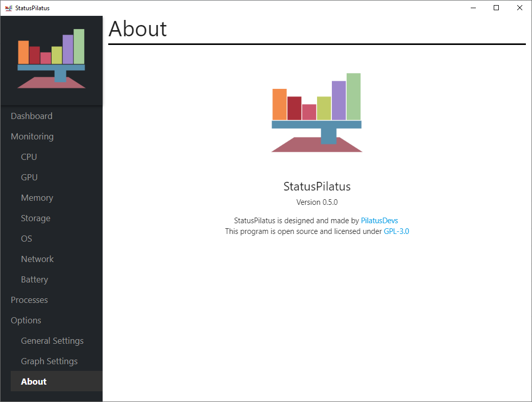532x402 pixels.
Task: Click the StatusPilatus logo in the sidebar
Action: pyautogui.click(x=51, y=59)
